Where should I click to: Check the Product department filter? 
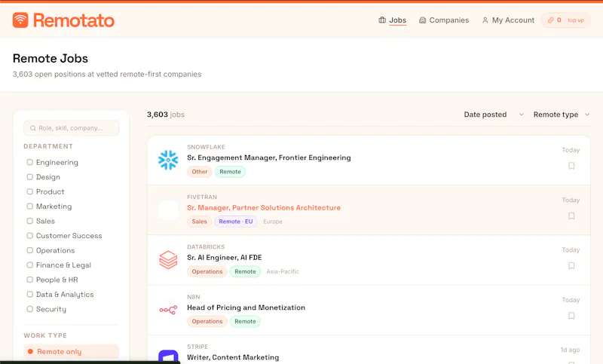pyautogui.click(x=29, y=191)
